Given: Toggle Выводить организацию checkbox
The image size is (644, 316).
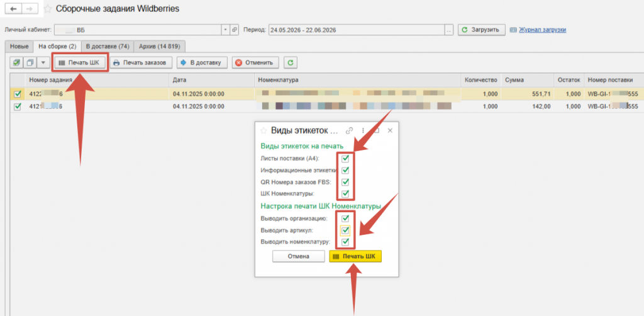Looking at the screenshot, I should (345, 218).
